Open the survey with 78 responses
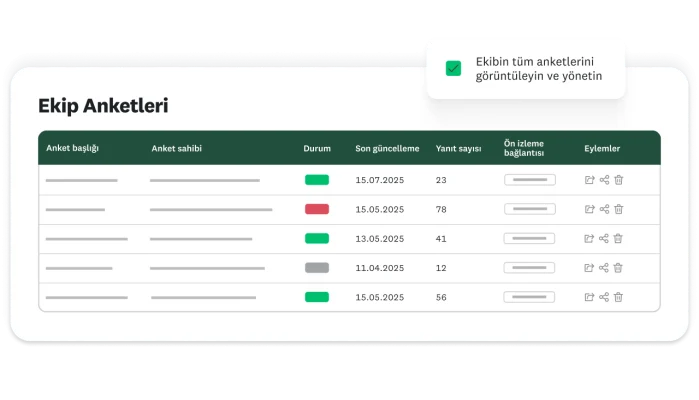 (x=589, y=209)
